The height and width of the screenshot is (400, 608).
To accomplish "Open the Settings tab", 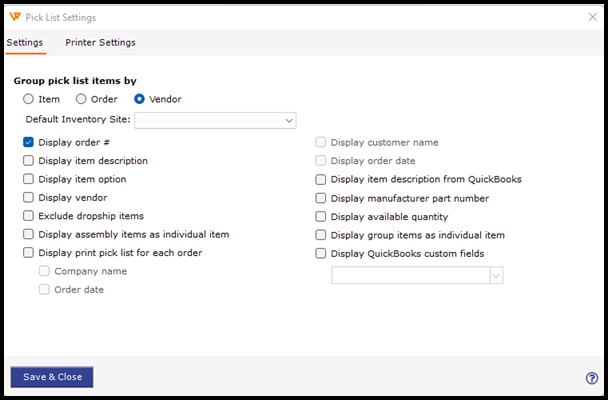I will click(24, 43).
